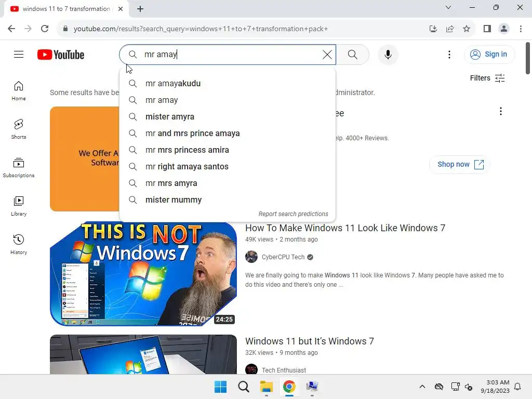Click the browser address bar URL
532x399 pixels.
(x=201, y=29)
